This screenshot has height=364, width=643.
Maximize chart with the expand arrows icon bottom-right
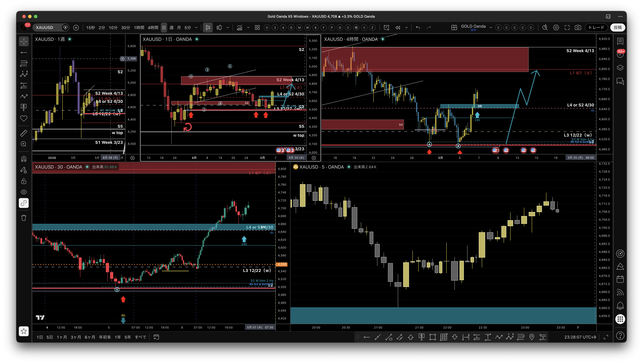point(606,337)
